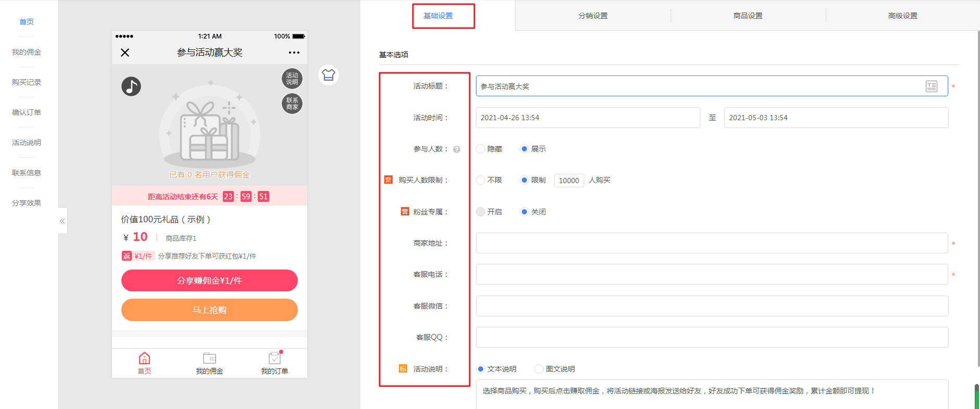Open the three-dot menu in phone header
The width and height of the screenshot is (980, 409).
click(294, 53)
